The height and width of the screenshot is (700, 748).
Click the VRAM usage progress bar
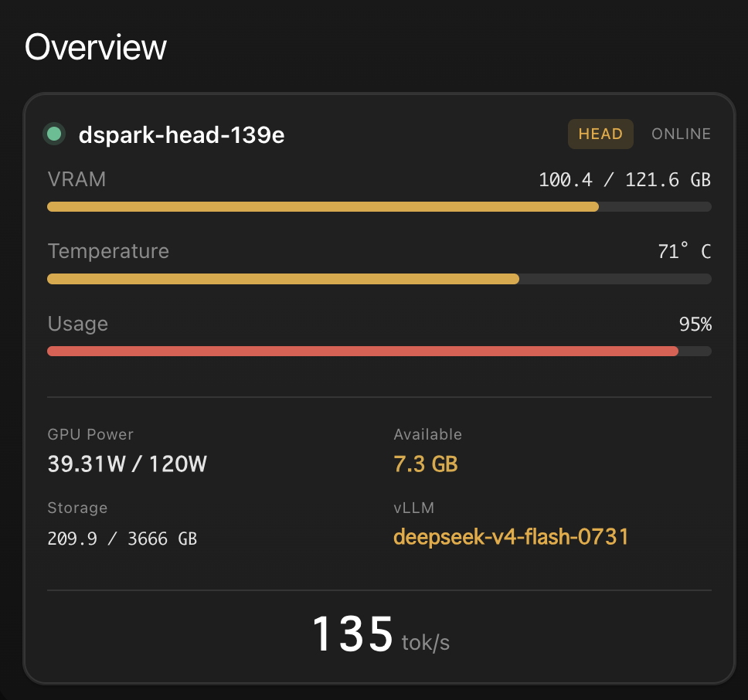click(x=379, y=207)
